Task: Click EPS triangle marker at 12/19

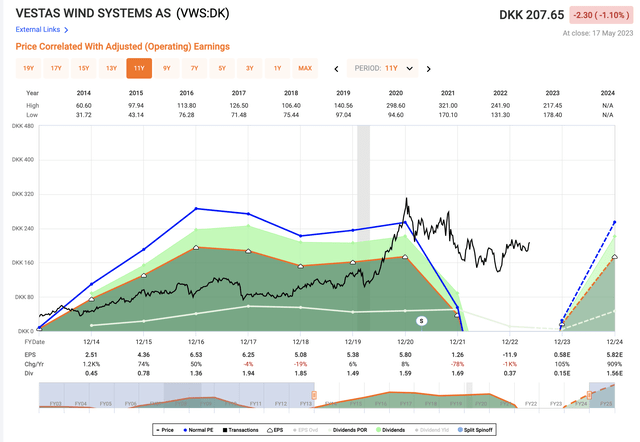Action: tap(353, 262)
